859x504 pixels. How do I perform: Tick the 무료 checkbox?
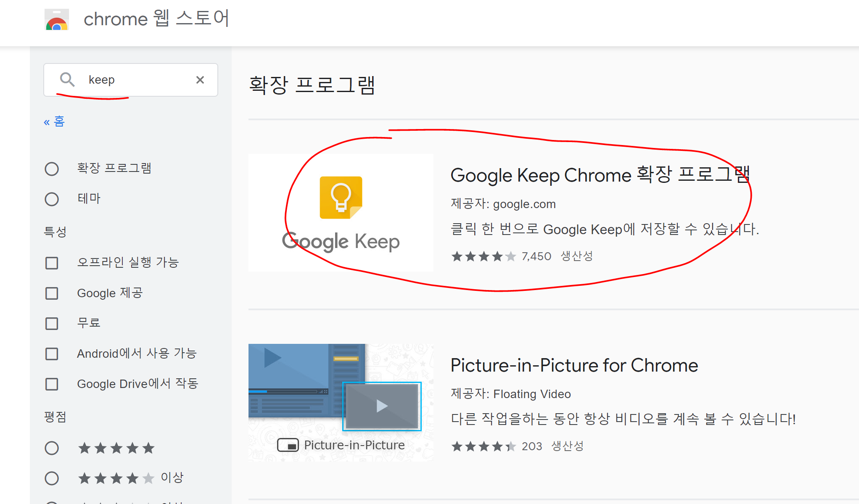pos(52,324)
